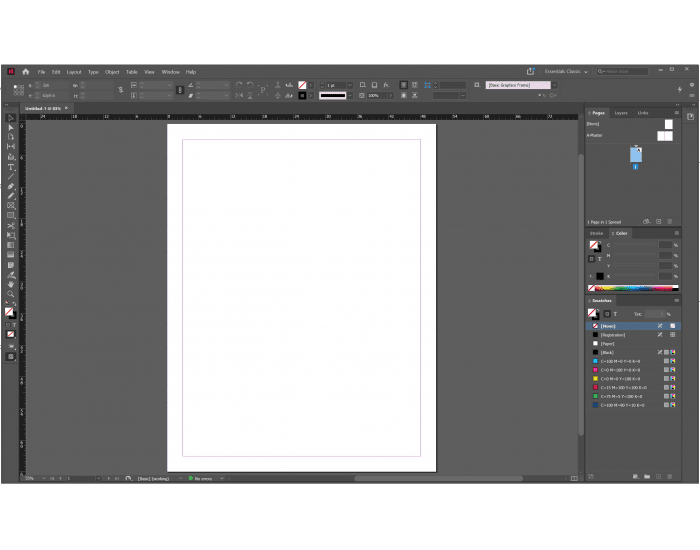
Task: Click the Home icon in the menu bar
Action: (25, 71)
